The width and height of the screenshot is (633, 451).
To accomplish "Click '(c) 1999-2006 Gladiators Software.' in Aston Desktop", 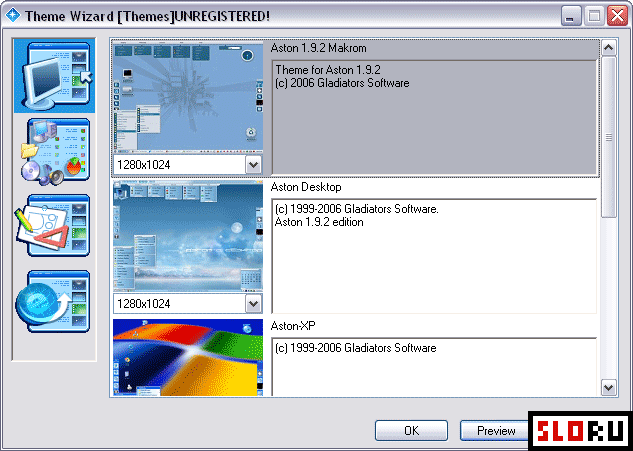I will 356,209.
